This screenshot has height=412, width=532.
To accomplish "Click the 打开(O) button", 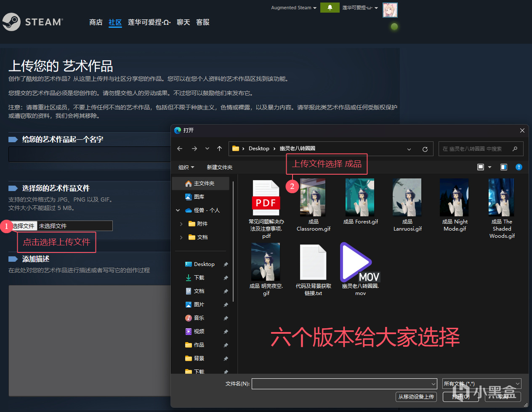I will 461,397.
